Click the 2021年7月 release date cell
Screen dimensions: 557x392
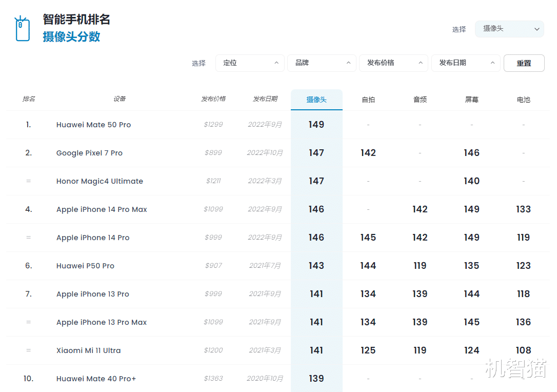tap(265, 265)
